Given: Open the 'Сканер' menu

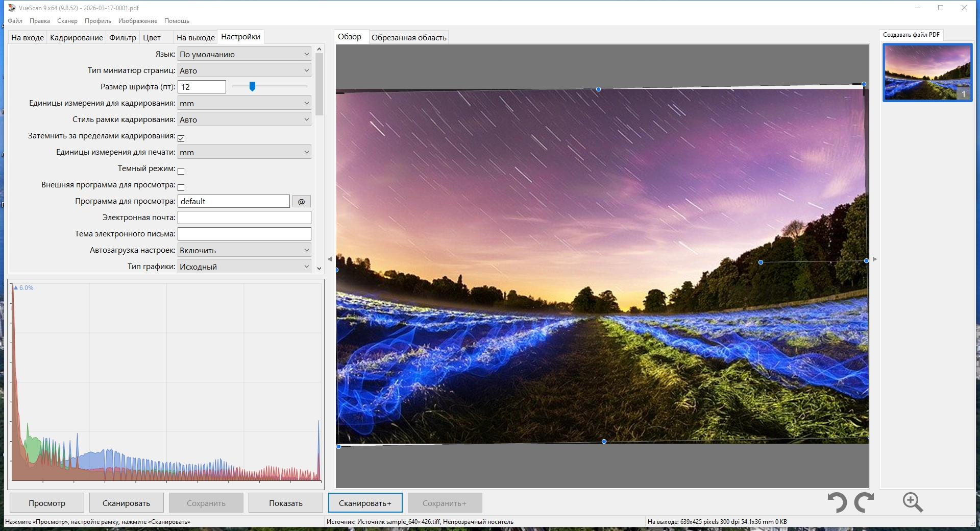Looking at the screenshot, I should click(67, 21).
